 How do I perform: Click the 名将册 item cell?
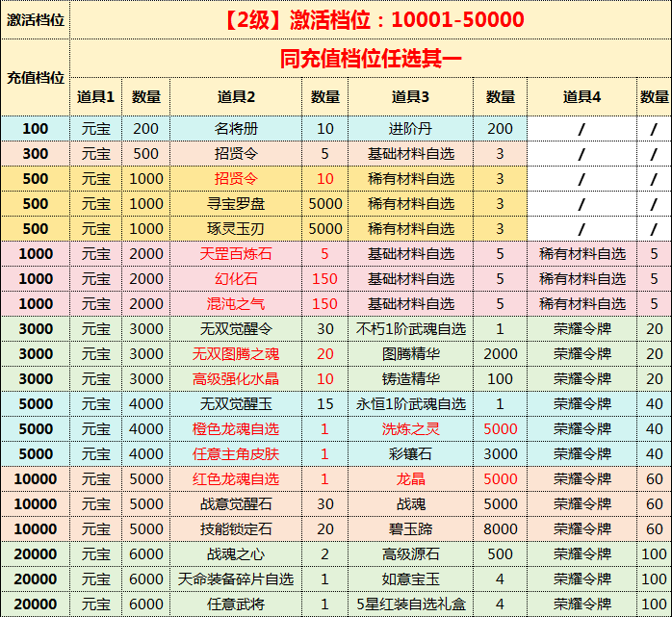coord(236,129)
